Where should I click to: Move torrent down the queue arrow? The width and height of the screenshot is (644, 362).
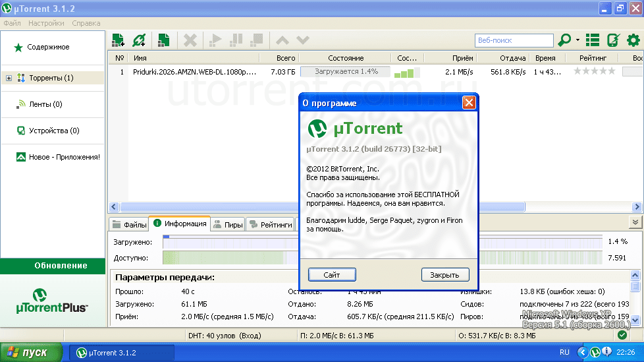click(303, 40)
